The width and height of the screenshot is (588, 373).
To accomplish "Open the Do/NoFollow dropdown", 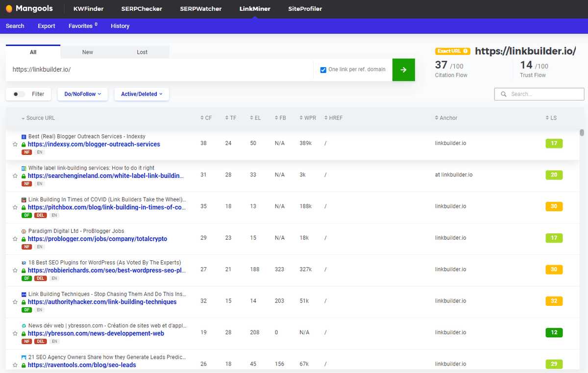I will 82,94.
